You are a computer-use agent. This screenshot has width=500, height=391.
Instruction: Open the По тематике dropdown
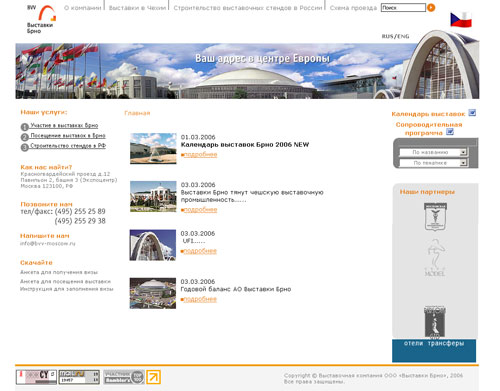[433, 163]
